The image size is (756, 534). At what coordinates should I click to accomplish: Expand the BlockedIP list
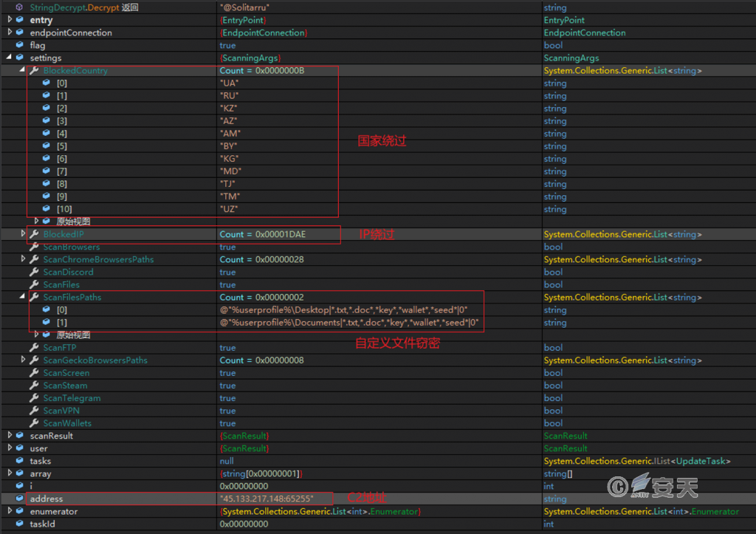coord(24,234)
